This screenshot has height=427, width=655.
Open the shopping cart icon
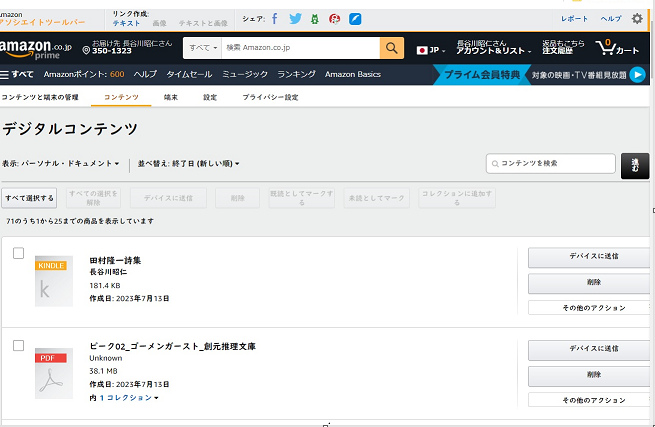(617, 48)
